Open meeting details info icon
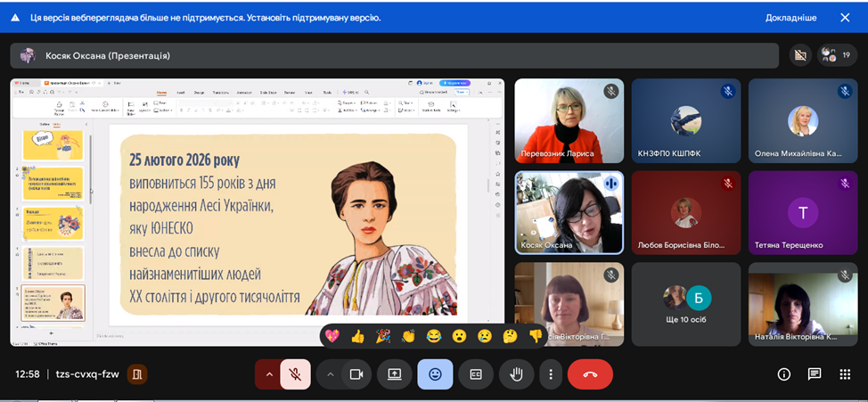Image resolution: width=868 pixels, height=402 pixels. click(x=784, y=374)
